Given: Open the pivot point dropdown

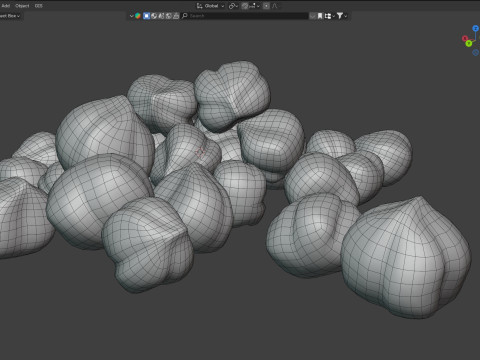Looking at the screenshot, I should (x=233, y=6).
